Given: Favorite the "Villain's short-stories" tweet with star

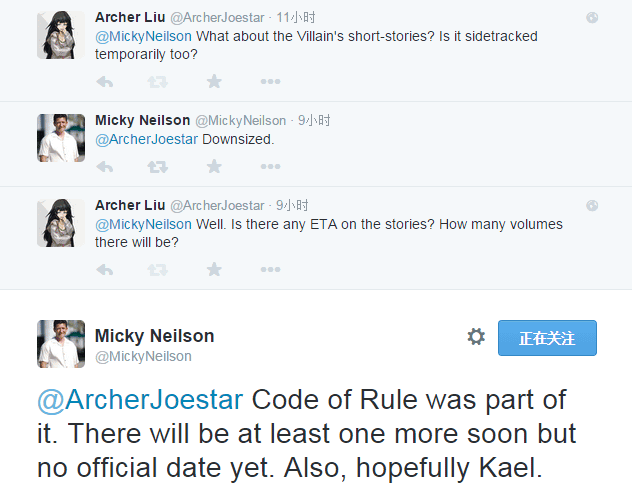Looking at the screenshot, I should pyautogui.click(x=213, y=81).
